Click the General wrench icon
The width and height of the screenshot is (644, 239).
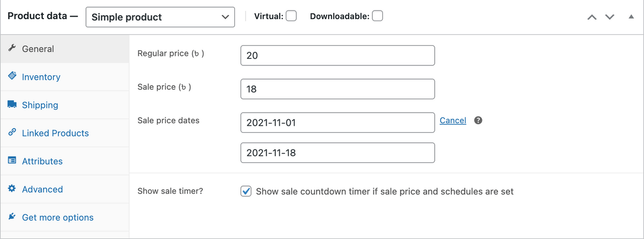(12, 49)
